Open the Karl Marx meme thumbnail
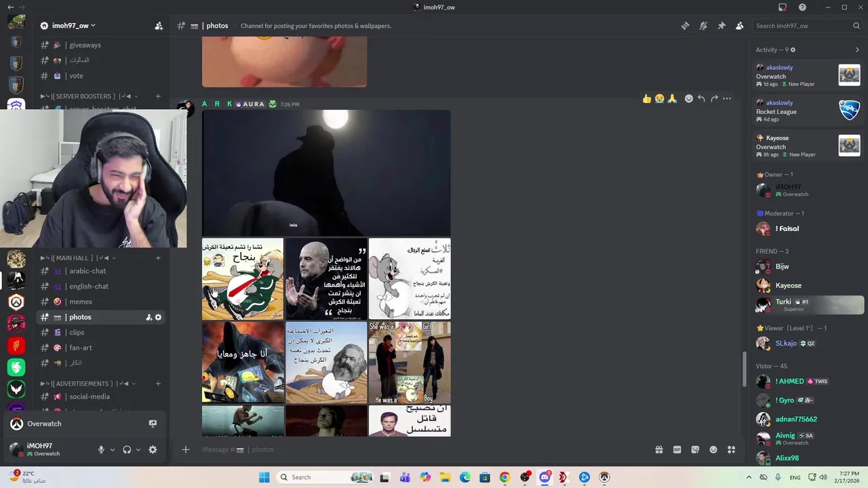The height and width of the screenshot is (488, 868). click(x=326, y=363)
